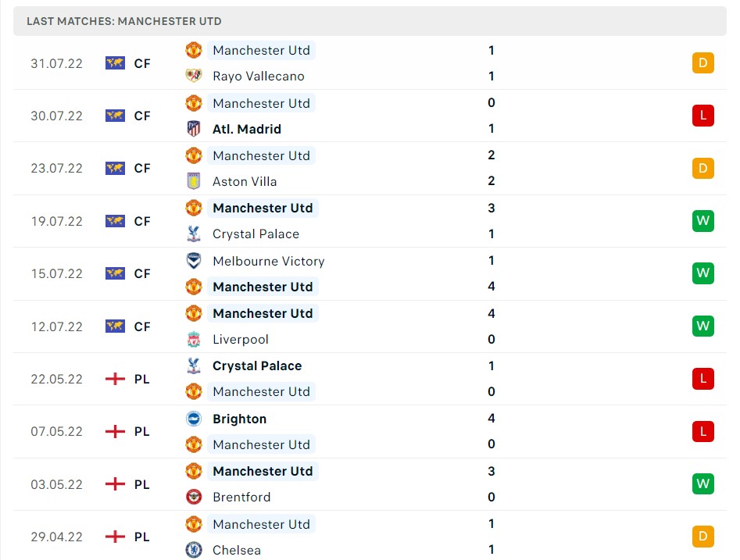Select the Aston Villa team crest

[193, 181]
